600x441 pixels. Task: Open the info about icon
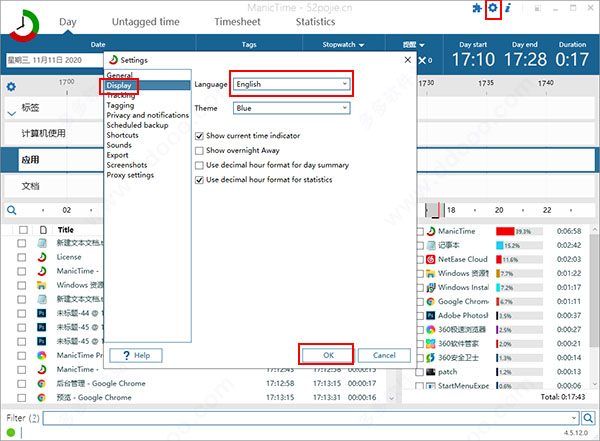click(x=508, y=8)
